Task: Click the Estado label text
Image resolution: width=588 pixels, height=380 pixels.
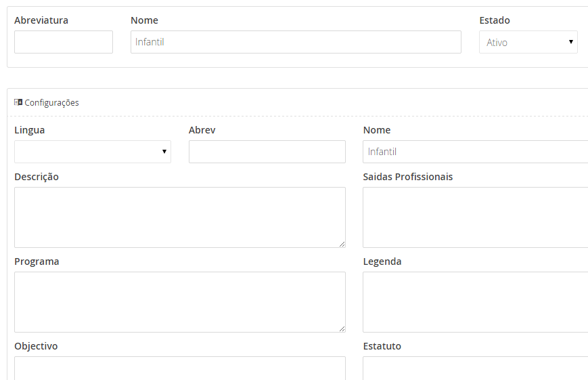Action: [x=495, y=20]
